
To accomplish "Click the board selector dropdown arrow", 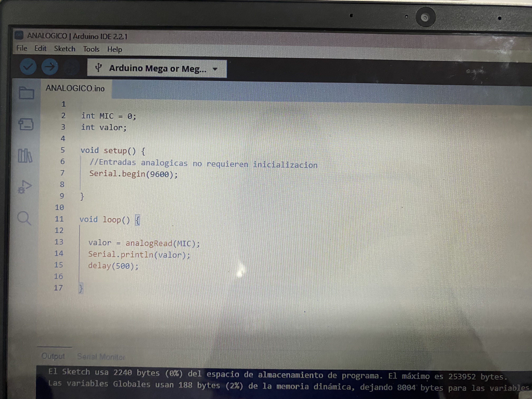I will [x=215, y=69].
